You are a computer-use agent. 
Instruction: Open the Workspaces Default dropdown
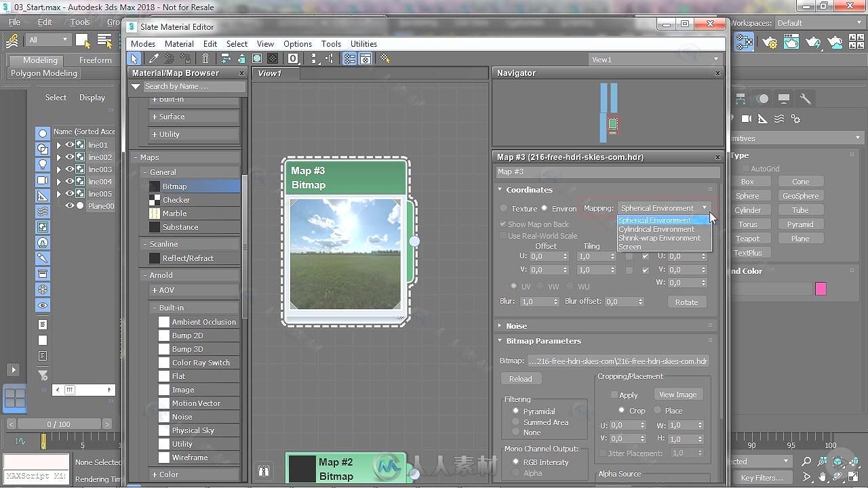[x=819, y=23]
